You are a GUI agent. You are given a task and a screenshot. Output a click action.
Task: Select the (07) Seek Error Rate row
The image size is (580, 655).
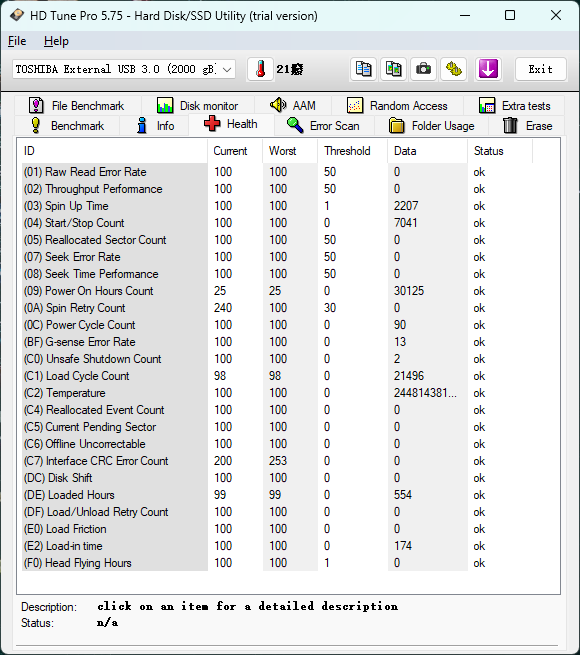coord(277,257)
